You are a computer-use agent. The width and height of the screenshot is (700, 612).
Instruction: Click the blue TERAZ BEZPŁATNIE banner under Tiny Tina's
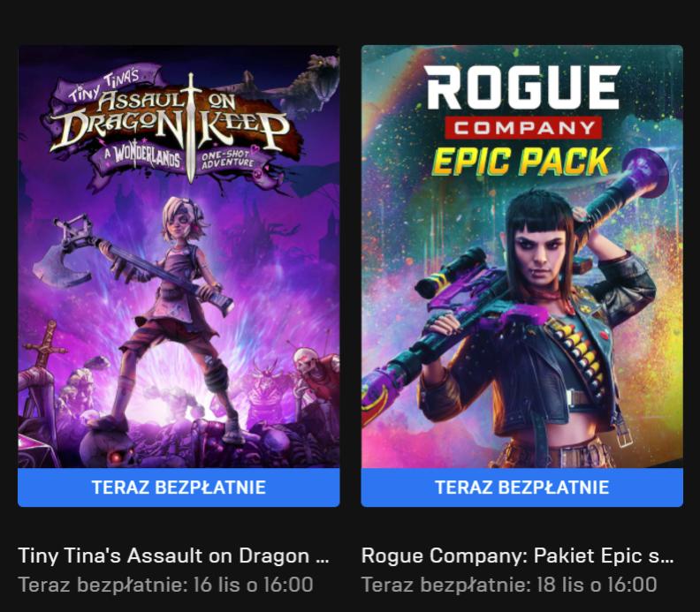click(x=179, y=487)
